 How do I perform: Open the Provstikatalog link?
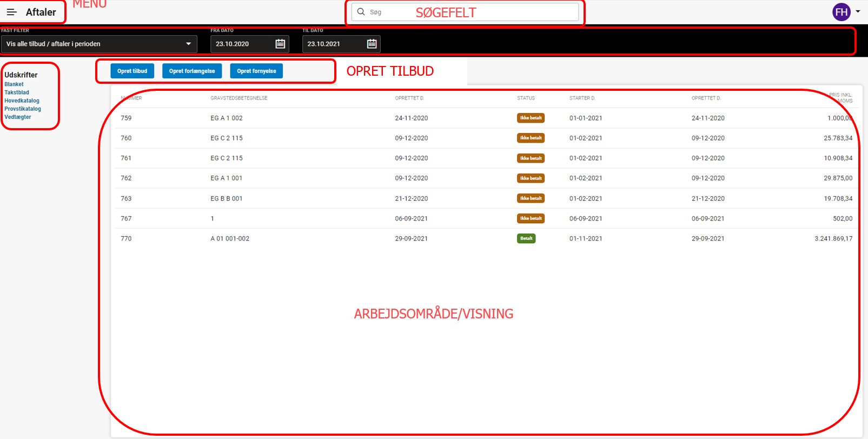[23, 109]
